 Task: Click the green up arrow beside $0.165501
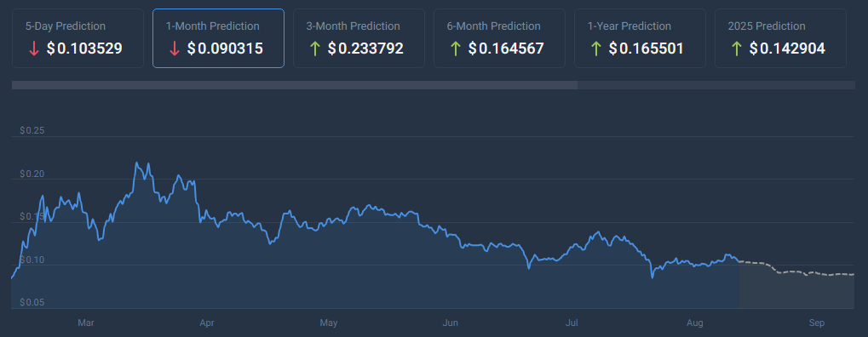(596, 49)
